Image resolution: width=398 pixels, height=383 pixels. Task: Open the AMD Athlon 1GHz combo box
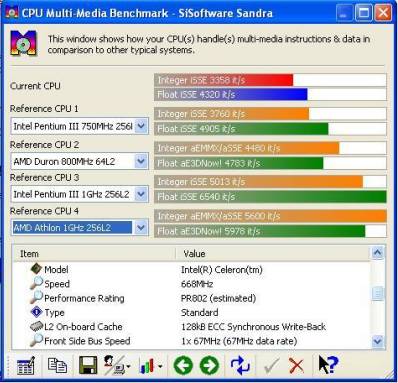[79, 228]
